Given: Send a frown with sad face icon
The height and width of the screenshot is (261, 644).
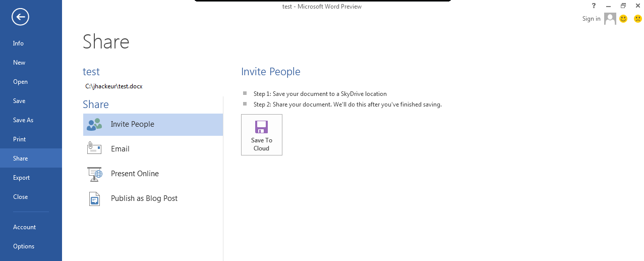Looking at the screenshot, I should (637, 19).
